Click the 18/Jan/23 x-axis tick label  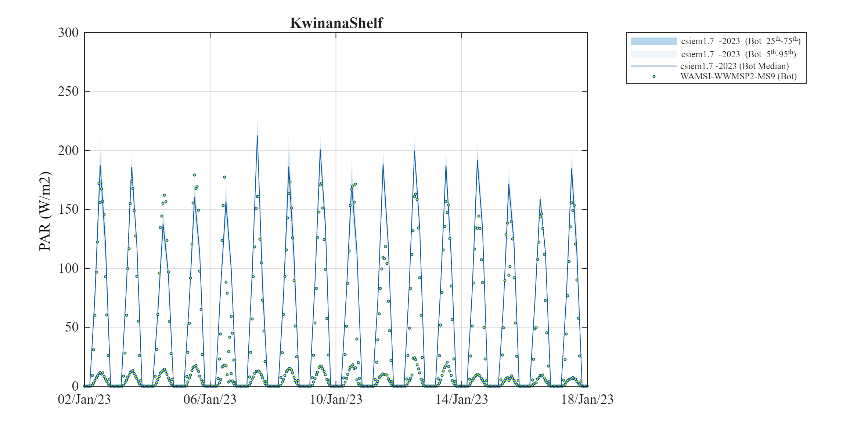pyautogui.click(x=587, y=399)
